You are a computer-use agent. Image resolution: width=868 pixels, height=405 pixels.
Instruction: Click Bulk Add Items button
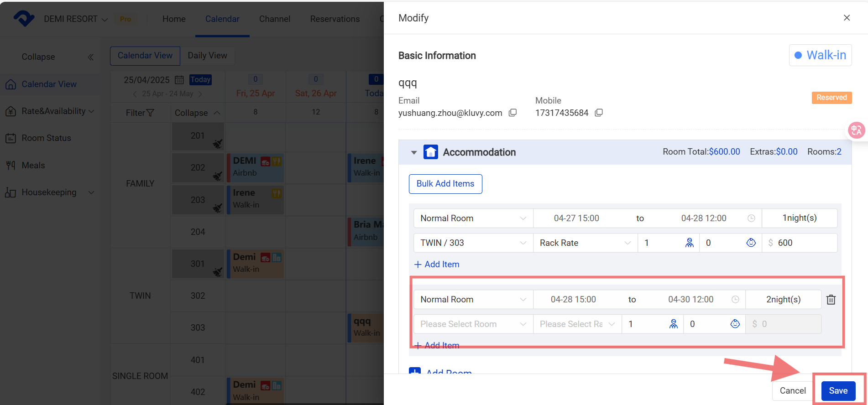coord(445,184)
